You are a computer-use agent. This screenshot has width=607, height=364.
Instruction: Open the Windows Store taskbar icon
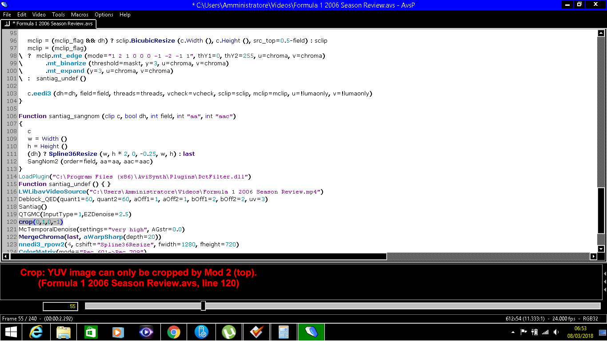pyautogui.click(x=91, y=332)
